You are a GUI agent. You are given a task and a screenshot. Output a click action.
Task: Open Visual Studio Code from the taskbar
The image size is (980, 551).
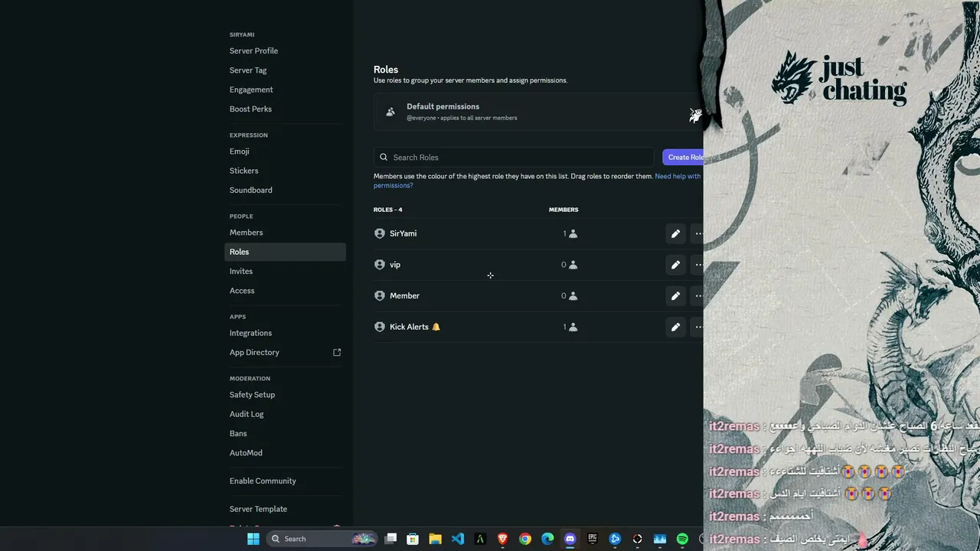pos(458,539)
